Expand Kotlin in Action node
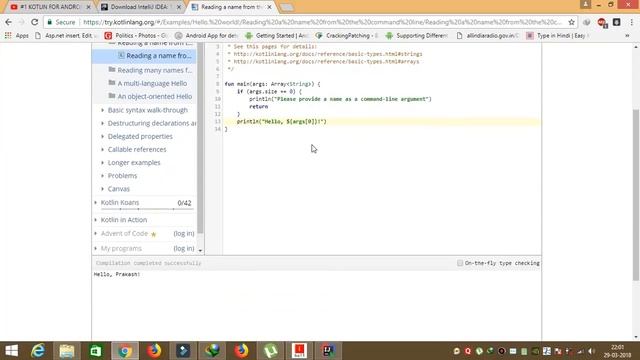The width and height of the screenshot is (640, 360). 96,220
